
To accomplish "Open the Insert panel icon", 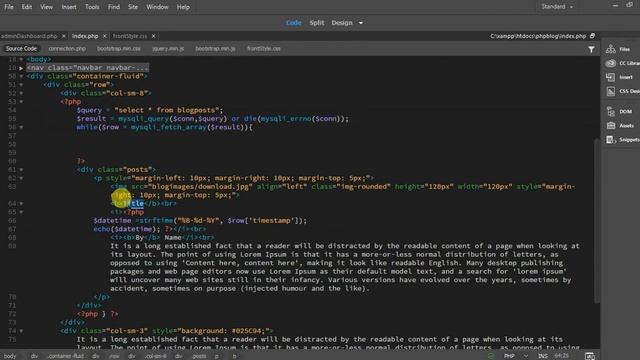I will click(611, 77).
